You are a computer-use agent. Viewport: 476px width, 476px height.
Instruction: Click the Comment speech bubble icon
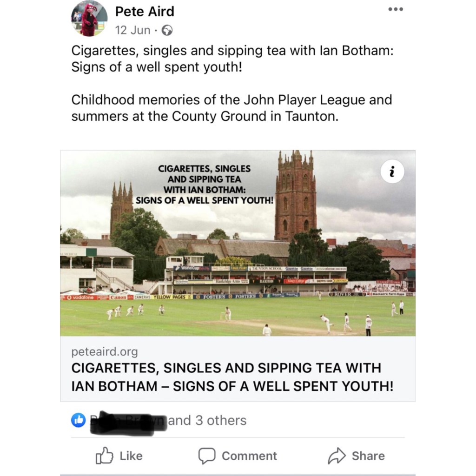pyautogui.click(x=207, y=456)
